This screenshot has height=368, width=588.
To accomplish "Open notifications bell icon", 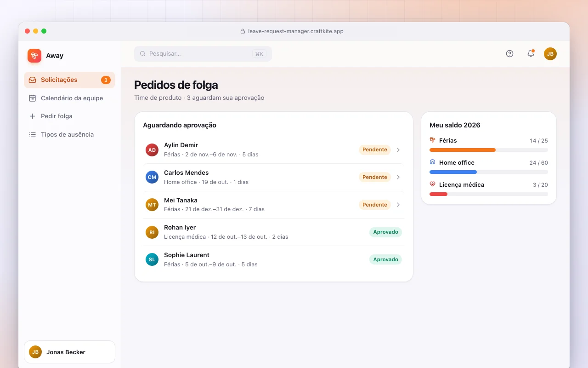I will 531,54.
